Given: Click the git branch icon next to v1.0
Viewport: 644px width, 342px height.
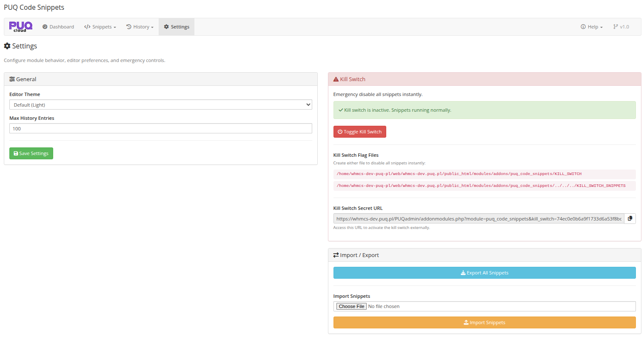Looking at the screenshot, I should [x=616, y=26].
